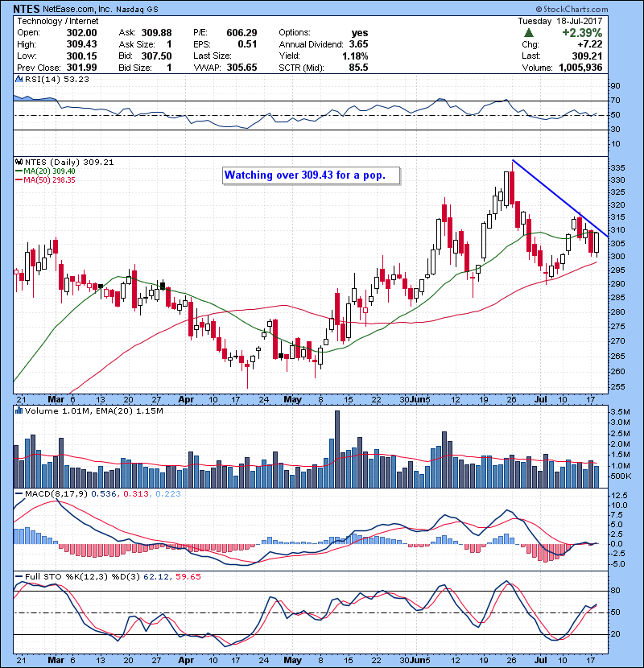Click the 335 level on the price axis
Image resolution: width=644 pixels, height=668 pixels.
click(617, 168)
